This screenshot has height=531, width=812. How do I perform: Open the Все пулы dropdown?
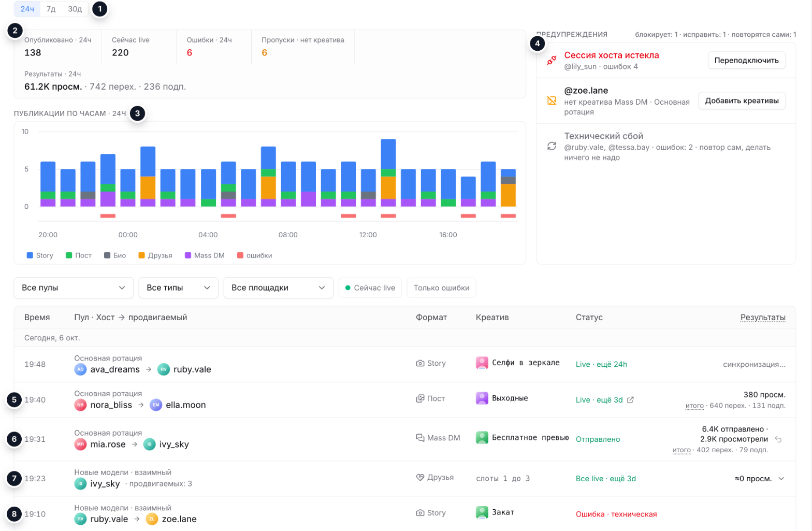[x=74, y=288]
